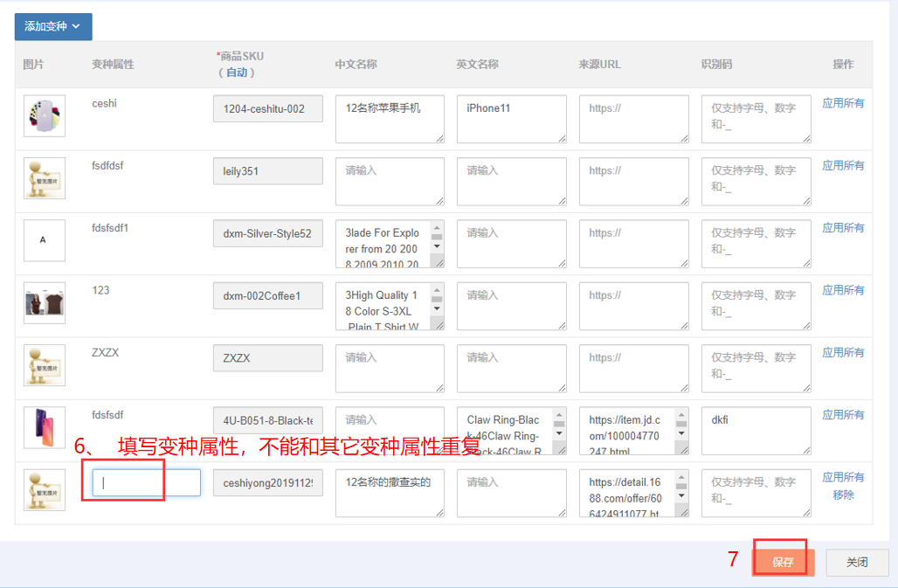
Task: Click the ZXZX SKU input field
Action: [268, 358]
